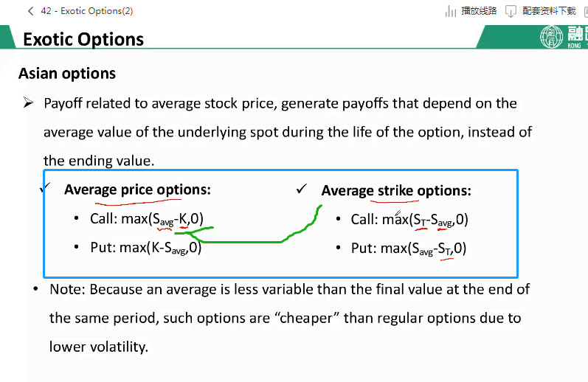The width and height of the screenshot is (588, 382).
Task: Click the materials download icon
Action: (x=511, y=11)
